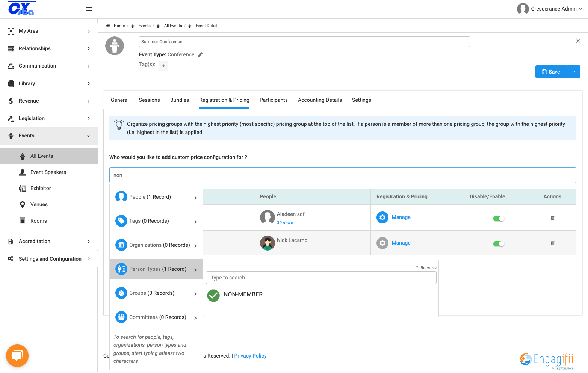
Task: Open the hamburger menu icon
Action: click(x=89, y=10)
